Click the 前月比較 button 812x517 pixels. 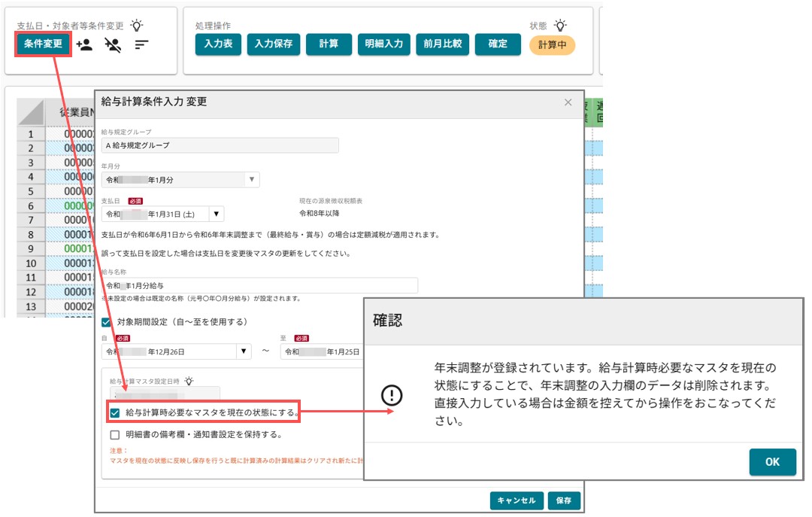pyautogui.click(x=442, y=44)
